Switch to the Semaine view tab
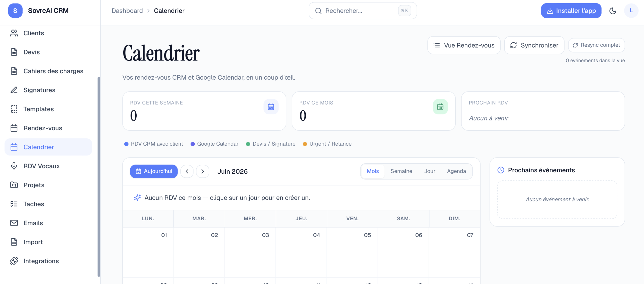 [x=401, y=171]
